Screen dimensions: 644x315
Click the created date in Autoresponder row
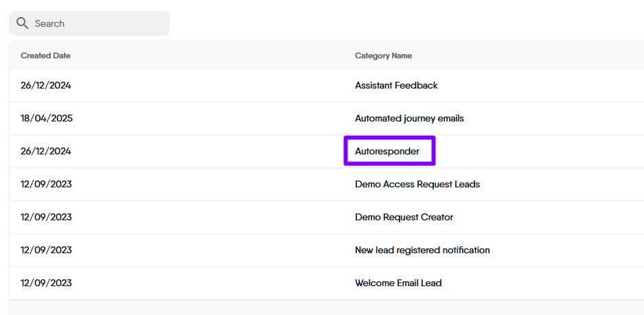(x=46, y=152)
